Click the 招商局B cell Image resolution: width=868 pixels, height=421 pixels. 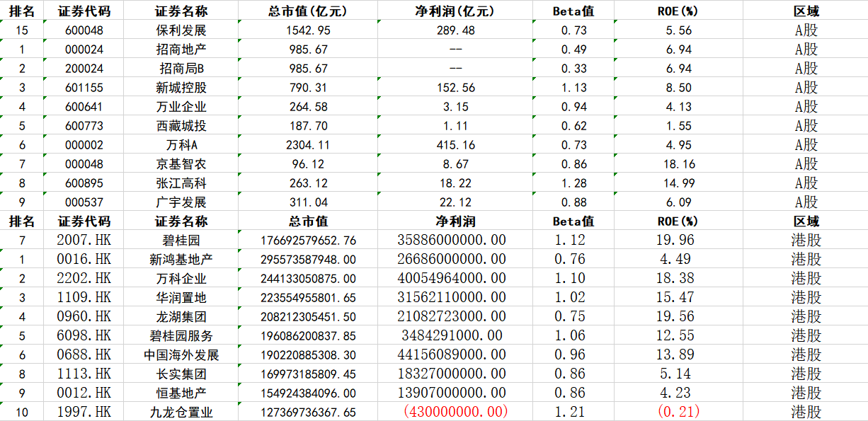[x=181, y=69]
